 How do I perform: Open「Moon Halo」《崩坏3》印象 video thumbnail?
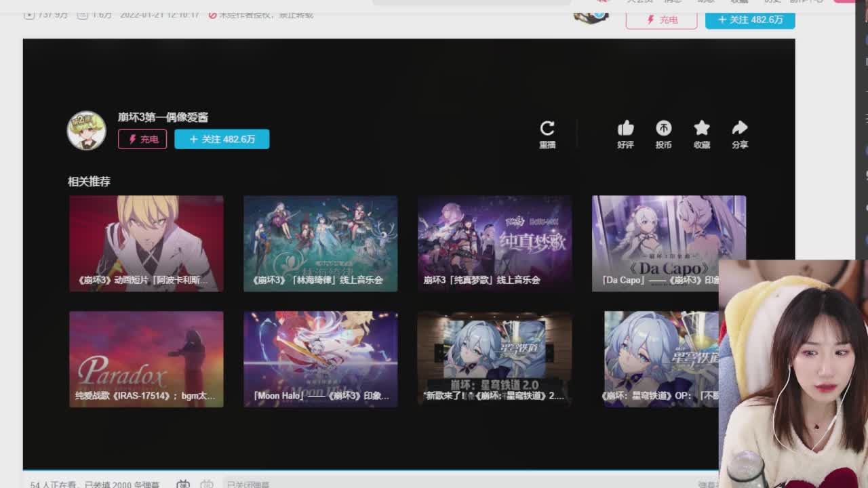click(320, 359)
